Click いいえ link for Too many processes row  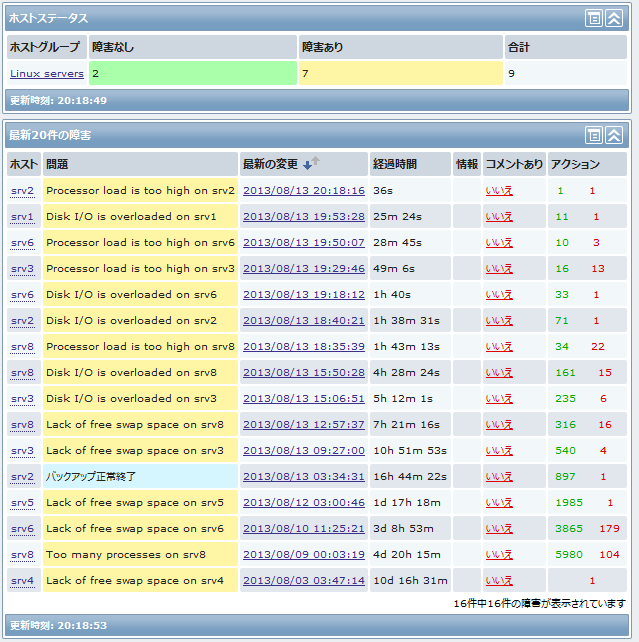click(499, 555)
